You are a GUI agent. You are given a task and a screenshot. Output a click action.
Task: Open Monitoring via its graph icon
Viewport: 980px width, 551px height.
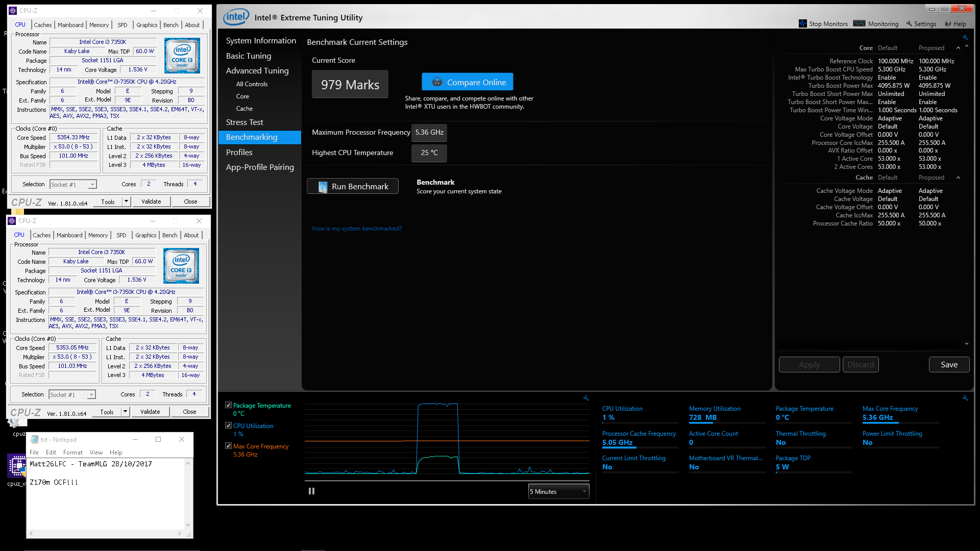pos(860,23)
